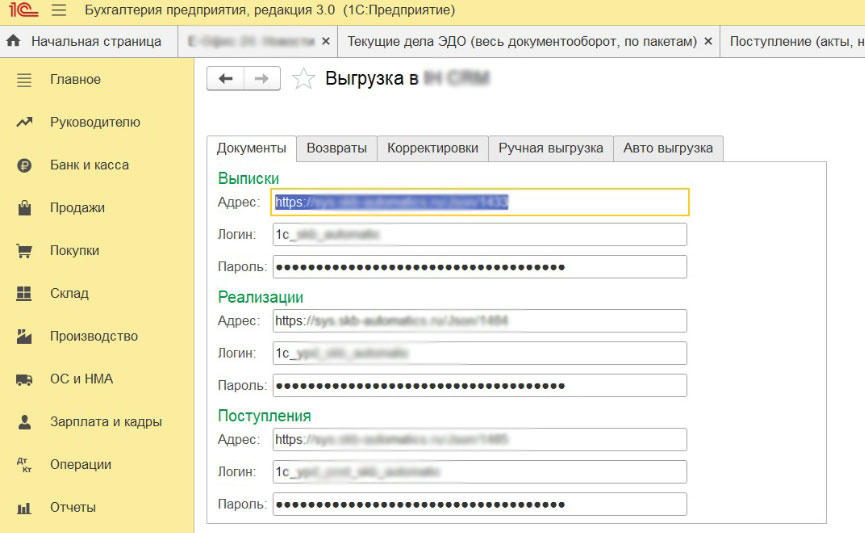
Task: Click the Реализации Пароль field
Action: pyautogui.click(x=479, y=386)
